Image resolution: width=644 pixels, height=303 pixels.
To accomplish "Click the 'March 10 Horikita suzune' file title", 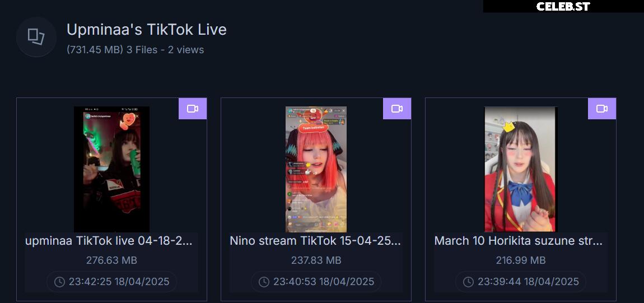I will (x=519, y=241).
